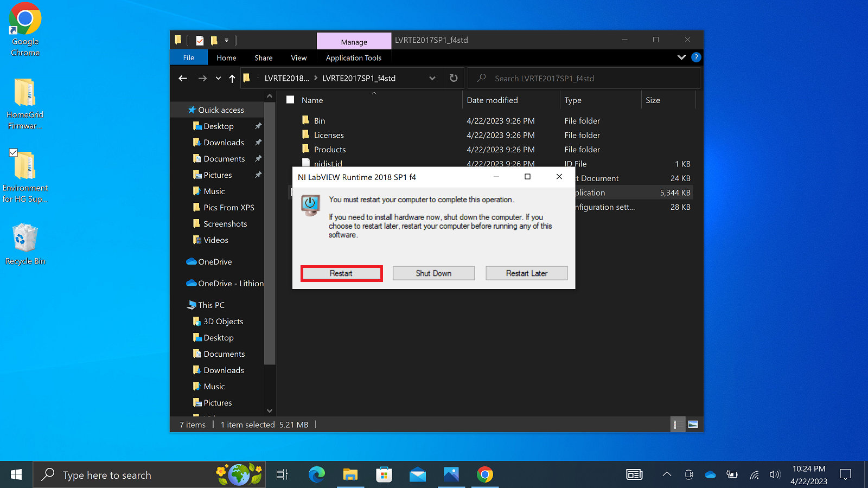
Task: Open File Explorer from the taskbar
Action: (x=350, y=474)
